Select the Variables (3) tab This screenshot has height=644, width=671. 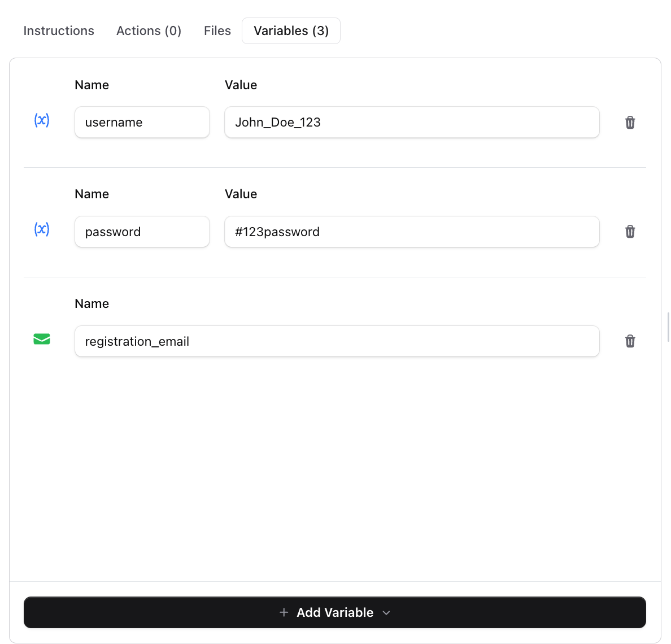tap(291, 31)
